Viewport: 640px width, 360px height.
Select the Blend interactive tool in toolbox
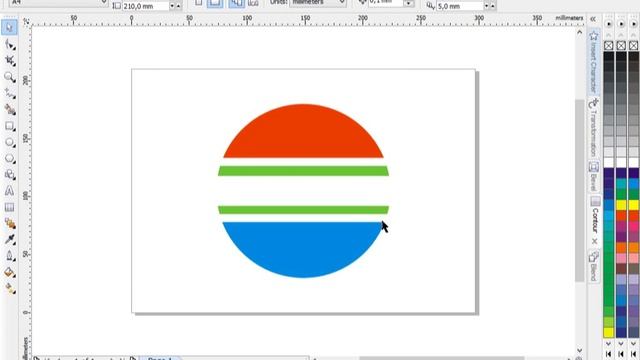point(9,223)
